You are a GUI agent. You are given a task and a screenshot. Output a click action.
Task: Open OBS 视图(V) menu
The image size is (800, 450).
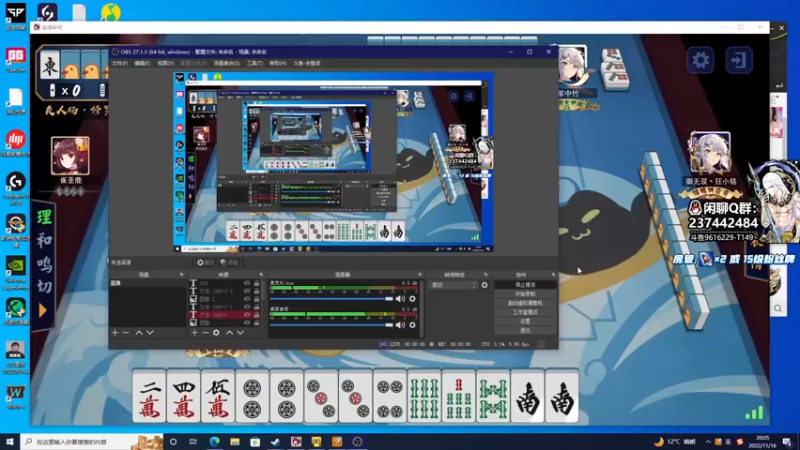165,63
